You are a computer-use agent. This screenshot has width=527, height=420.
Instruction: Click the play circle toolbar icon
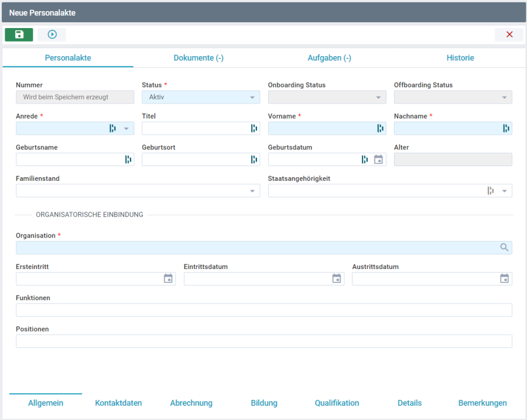[52, 35]
